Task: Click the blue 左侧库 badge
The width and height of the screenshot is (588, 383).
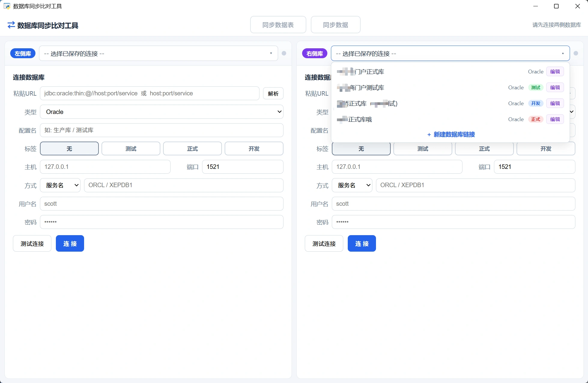Action: (x=23, y=53)
